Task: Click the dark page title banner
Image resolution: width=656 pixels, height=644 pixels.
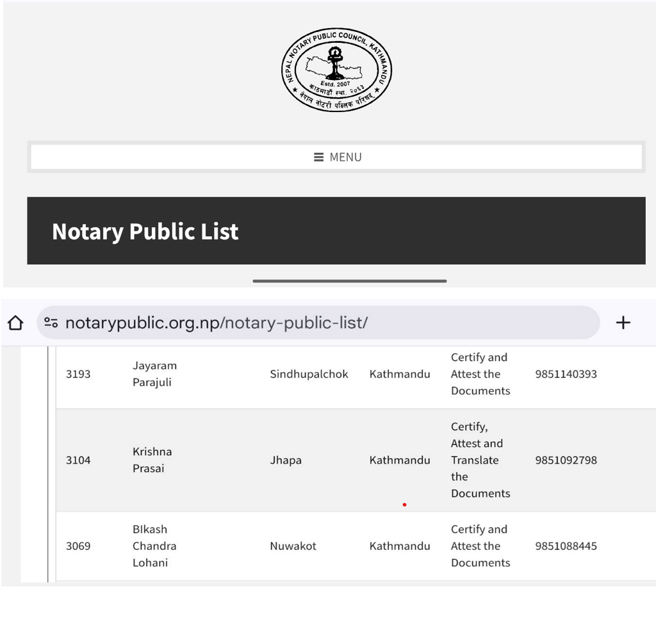Action: (x=336, y=230)
